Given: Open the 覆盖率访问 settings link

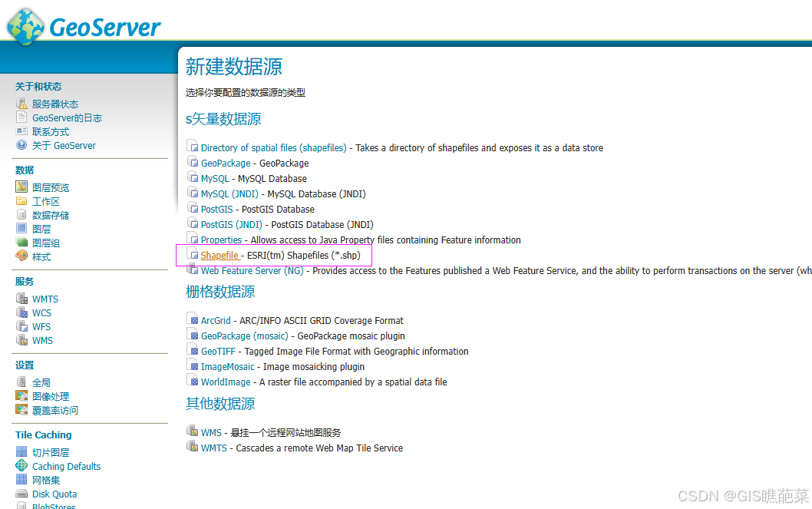Looking at the screenshot, I should (x=55, y=411).
